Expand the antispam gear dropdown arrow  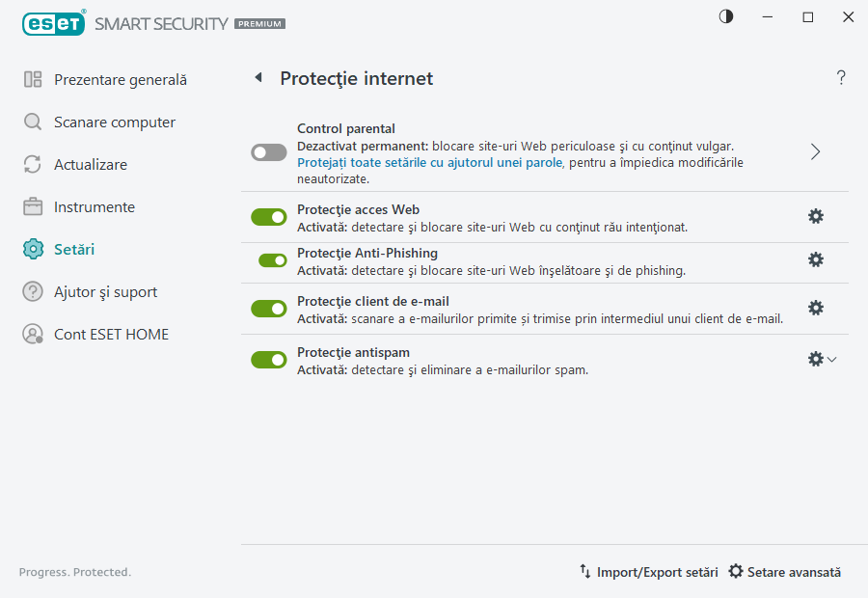coord(831,359)
